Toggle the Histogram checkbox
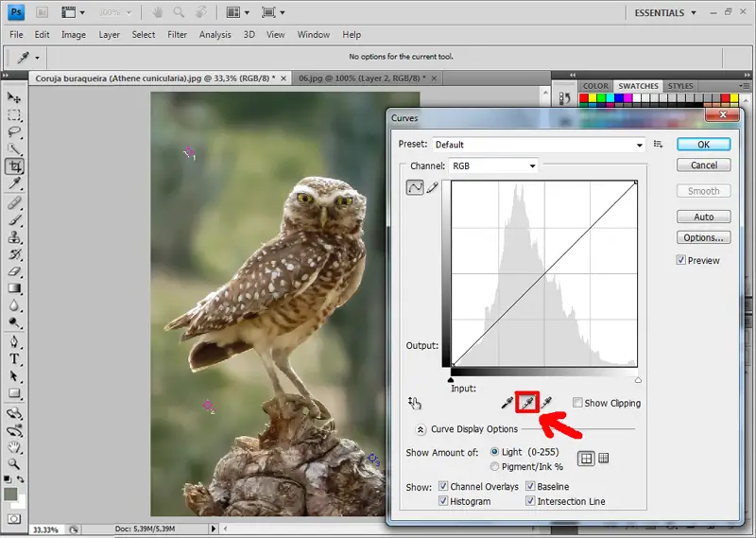The width and height of the screenshot is (756, 538). coord(443,501)
